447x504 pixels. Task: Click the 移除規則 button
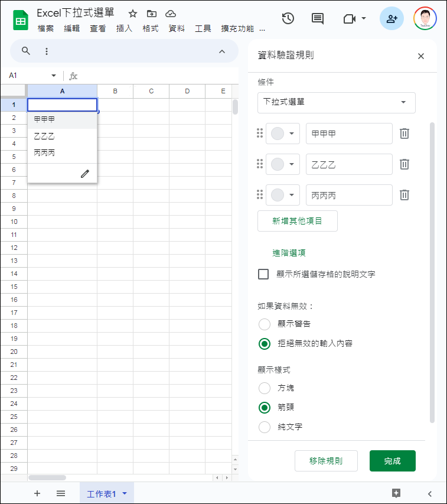tap(326, 461)
